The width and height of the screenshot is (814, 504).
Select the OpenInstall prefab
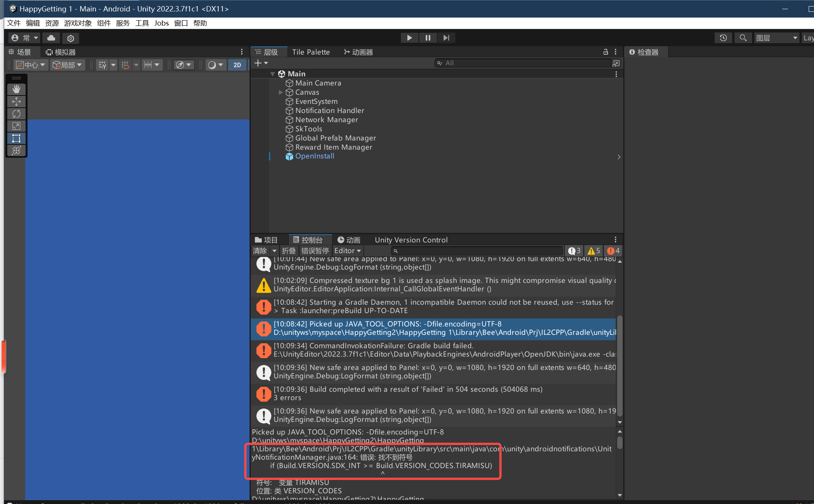click(x=315, y=156)
